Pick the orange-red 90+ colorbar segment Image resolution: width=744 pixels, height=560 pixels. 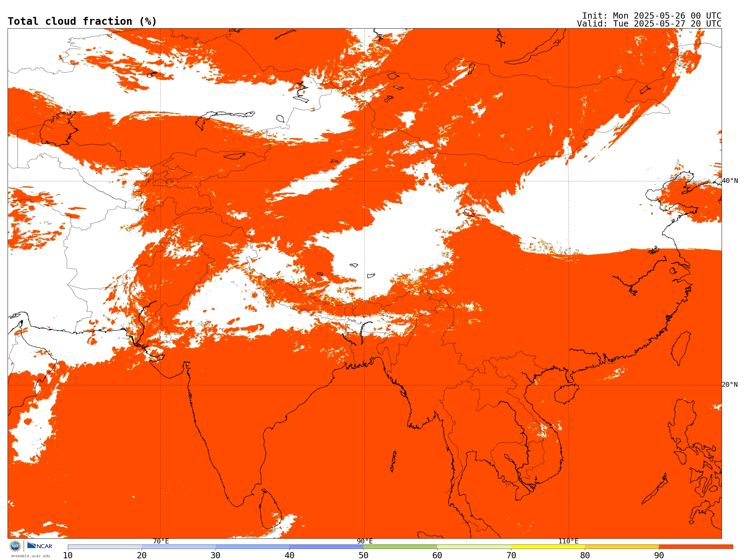click(696, 547)
